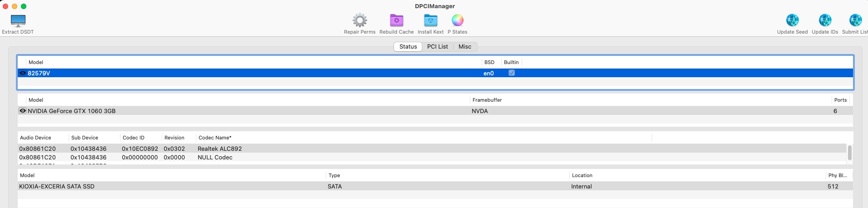868x208 pixels.
Task: Open Install Kext tool
Action: point(430,21)
